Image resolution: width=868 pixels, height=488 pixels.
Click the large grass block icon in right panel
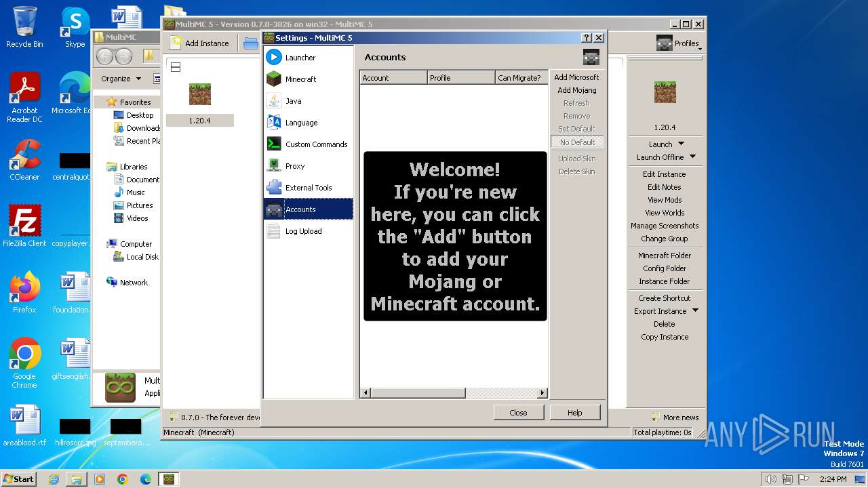(x=665, y=92)
